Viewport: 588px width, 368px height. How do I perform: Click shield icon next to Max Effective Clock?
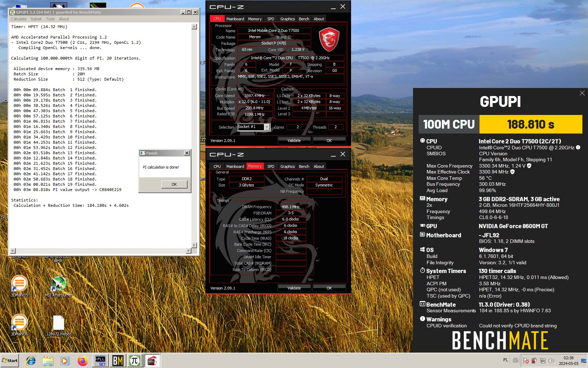tap(512, 172)
